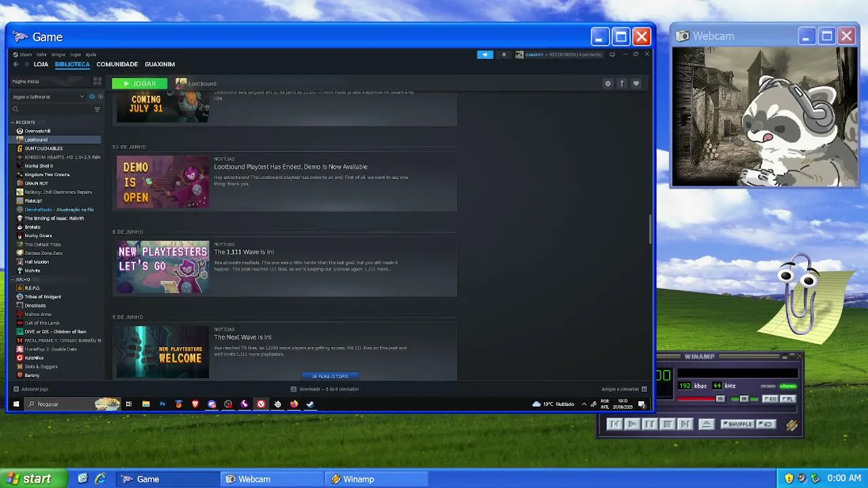This screenshot has width=868, height=488.
Task: Click the Pesquisar search box
Action: [x=73, y=404]
